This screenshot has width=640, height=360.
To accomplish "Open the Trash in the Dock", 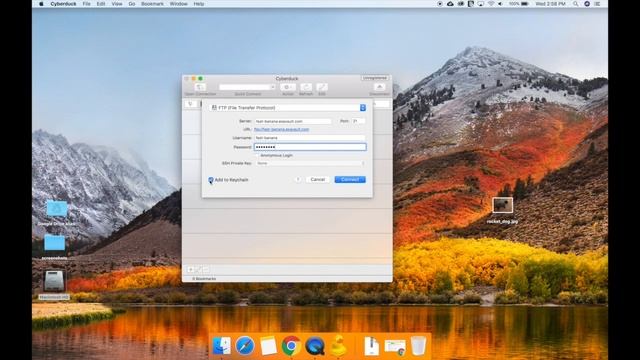I will [x=418, y=346].
